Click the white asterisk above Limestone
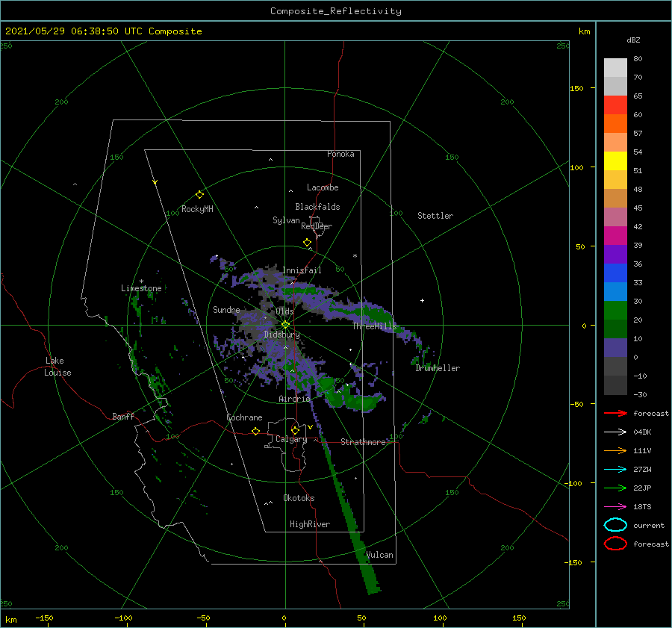This screenshot has width=672, height=628. click(141, 282)
